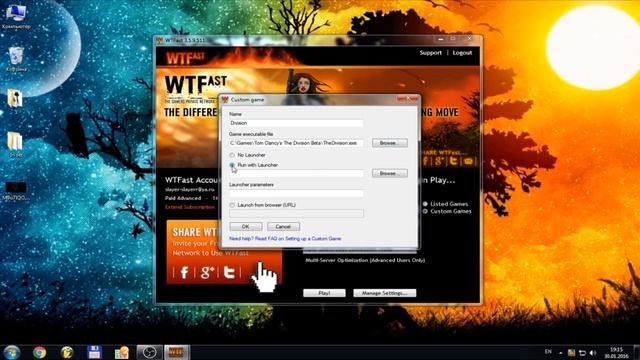
Task: Click the EN language indicator in tray
Action: (x=548, y=352)
